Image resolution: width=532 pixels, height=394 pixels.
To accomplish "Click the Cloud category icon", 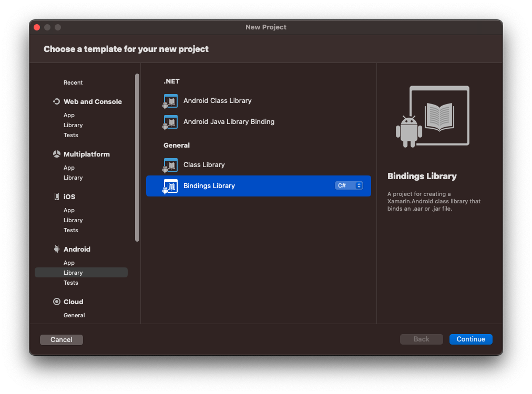I will click(x=57, y=302).
